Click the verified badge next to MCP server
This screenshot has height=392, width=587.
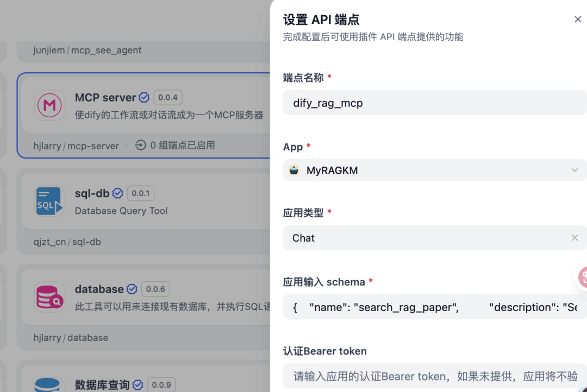[x=143, y=97]
